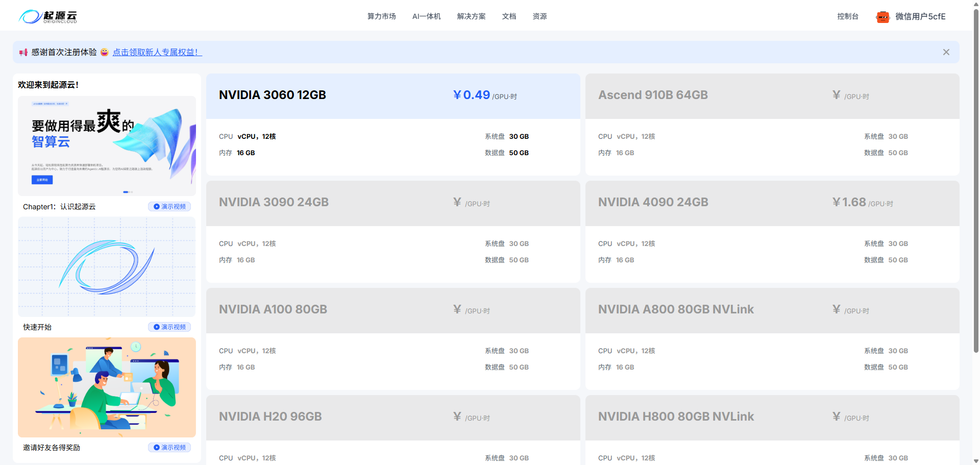Click the 立即开始 button in banner
This screenshot has width=980, height=465.
[42, 180]
